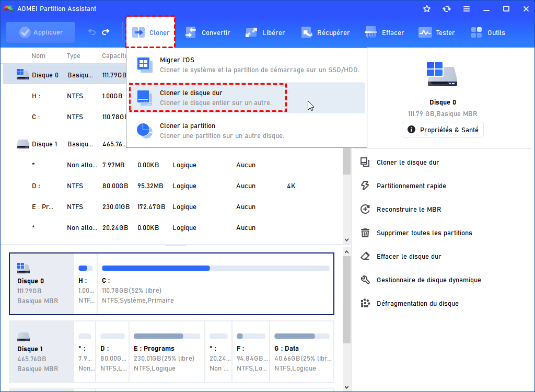Choose Cloner le disque dur menu entry
The height and width of the screenshot is (392, 535).
click(247, 98)
